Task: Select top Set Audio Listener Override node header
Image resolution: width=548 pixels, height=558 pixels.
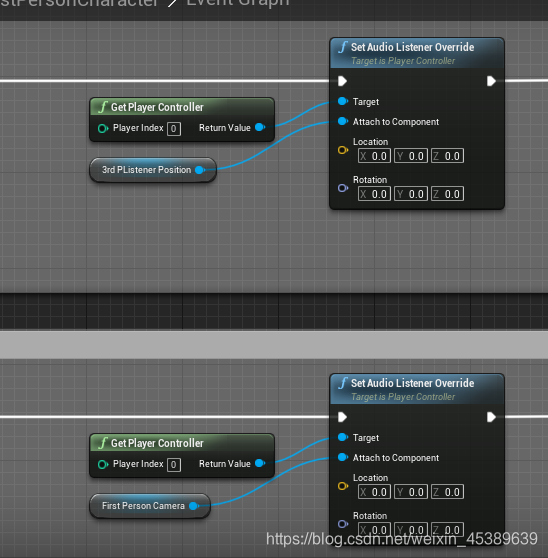Action: point(417,53)
